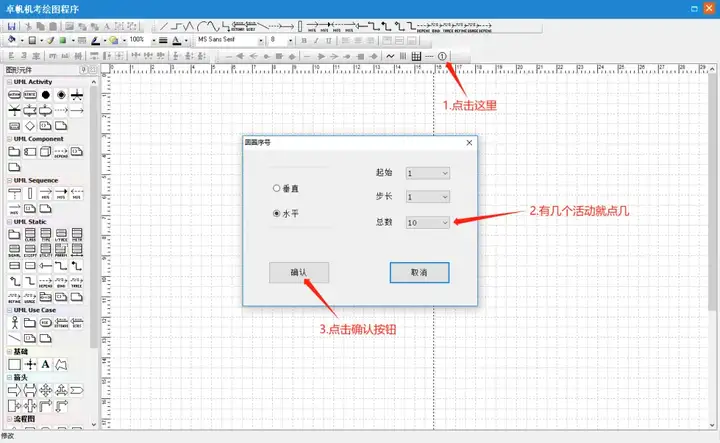720x443 pixels.
Task: Collapse the UML Static group
Action: pos(9,222)
